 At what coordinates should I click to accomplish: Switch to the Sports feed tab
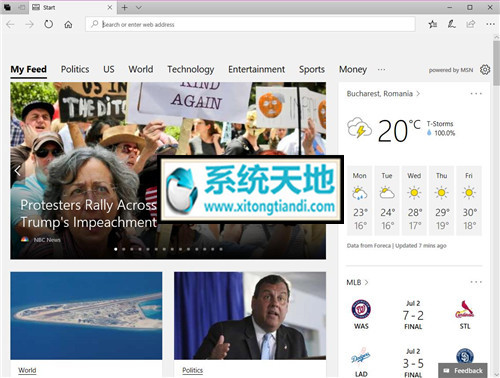(312, 69)
